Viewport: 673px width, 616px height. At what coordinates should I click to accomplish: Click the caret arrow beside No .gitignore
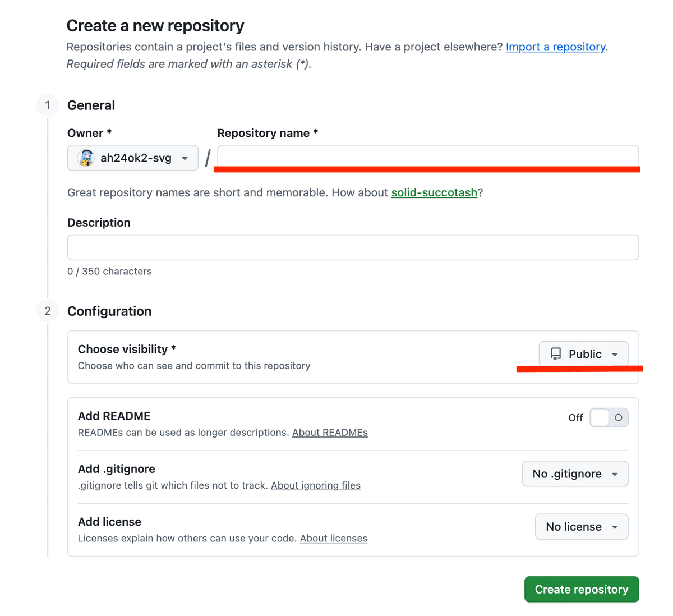pos(615,474)
